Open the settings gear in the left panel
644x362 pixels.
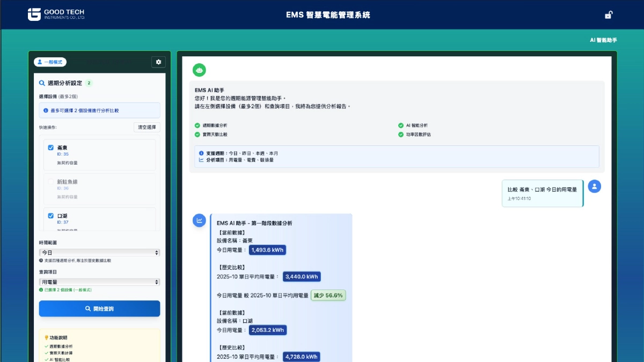tap(158, 62)
